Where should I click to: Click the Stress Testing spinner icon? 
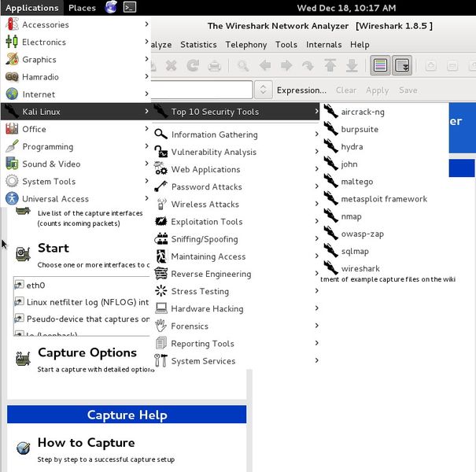pyautogui.click(x=161, y=291)
